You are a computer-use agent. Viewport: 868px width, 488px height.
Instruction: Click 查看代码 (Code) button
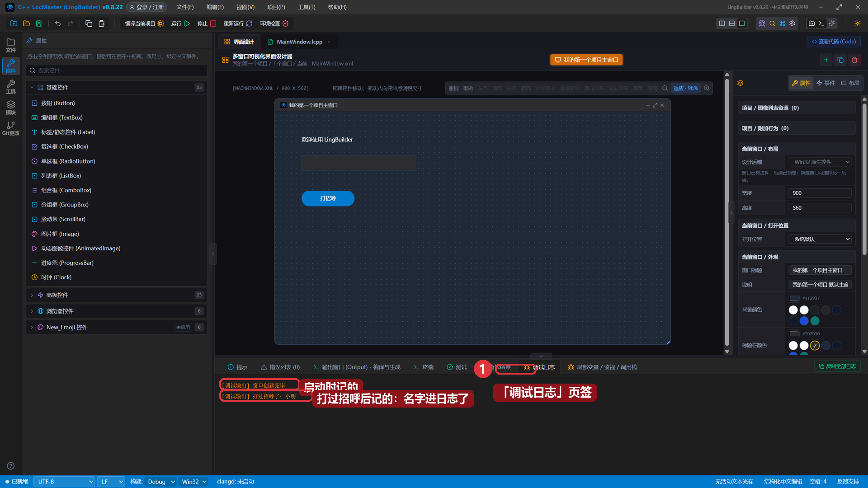[834, 42]
